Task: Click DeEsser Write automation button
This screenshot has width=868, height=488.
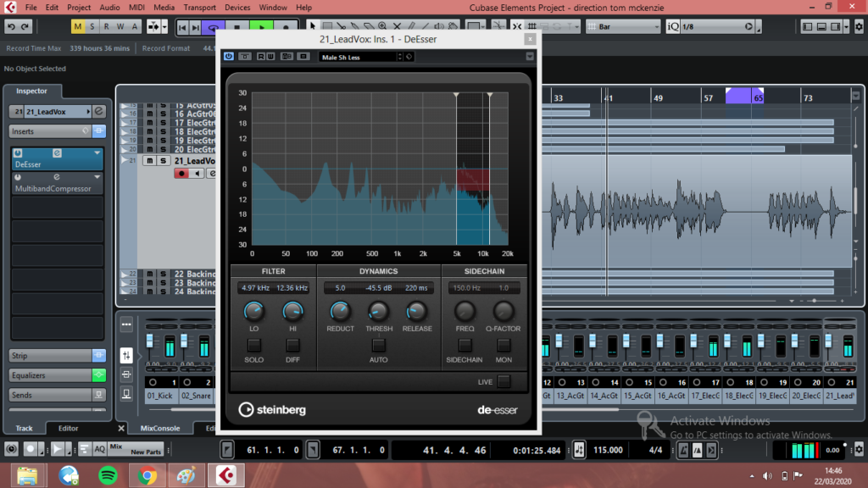Action: [x=270, y=57]
